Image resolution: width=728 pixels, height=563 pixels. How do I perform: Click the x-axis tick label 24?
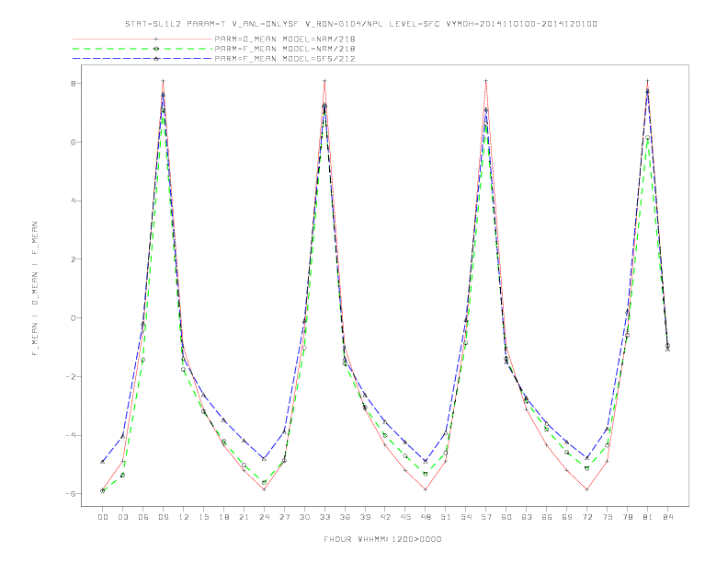(264, 517)
